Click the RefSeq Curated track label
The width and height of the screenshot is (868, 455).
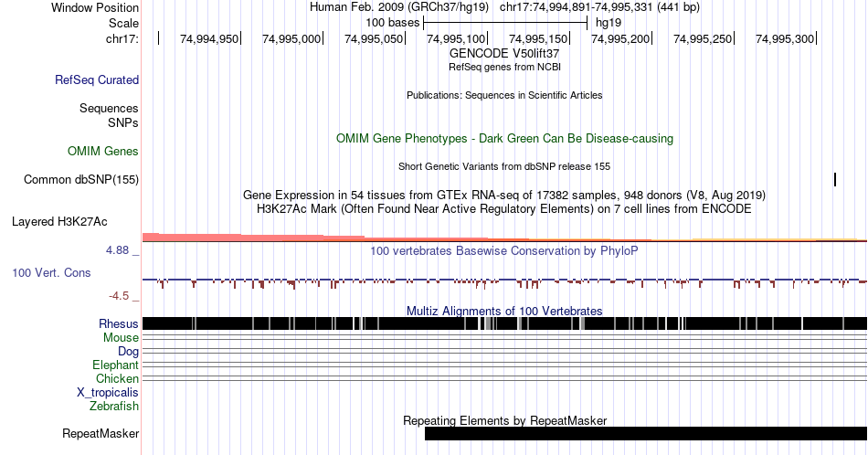pos(97,79)
